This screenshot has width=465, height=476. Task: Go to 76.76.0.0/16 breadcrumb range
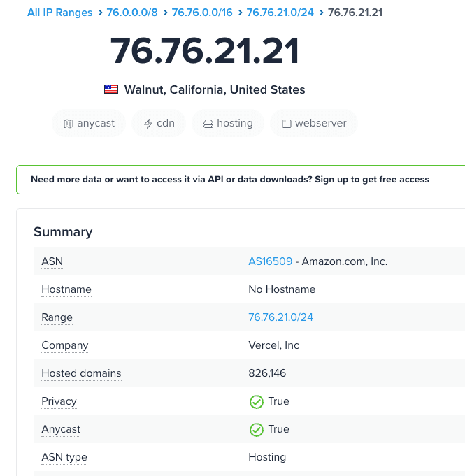tap(202, 13)
